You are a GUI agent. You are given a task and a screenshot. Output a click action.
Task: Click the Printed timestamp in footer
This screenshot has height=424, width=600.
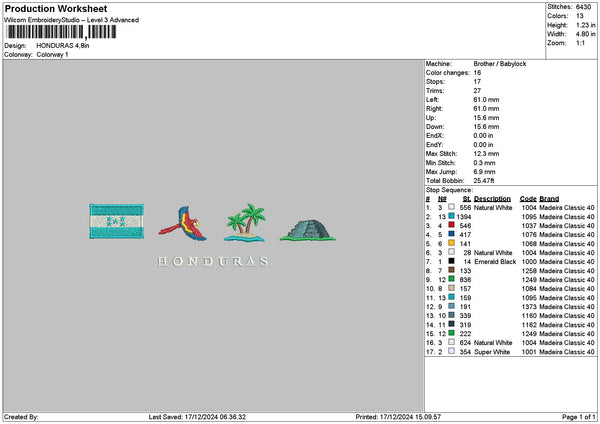click(398, 417)
